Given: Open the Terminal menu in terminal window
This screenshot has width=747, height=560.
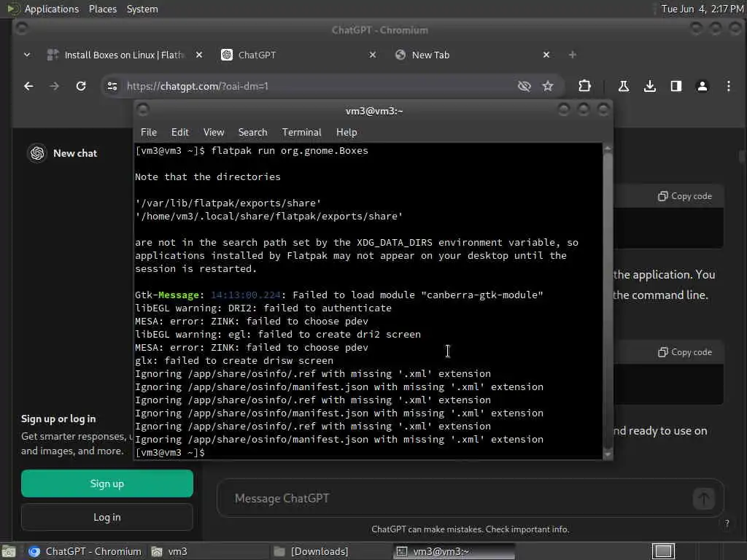Looking at the screenshot, I should coord(301,133).
